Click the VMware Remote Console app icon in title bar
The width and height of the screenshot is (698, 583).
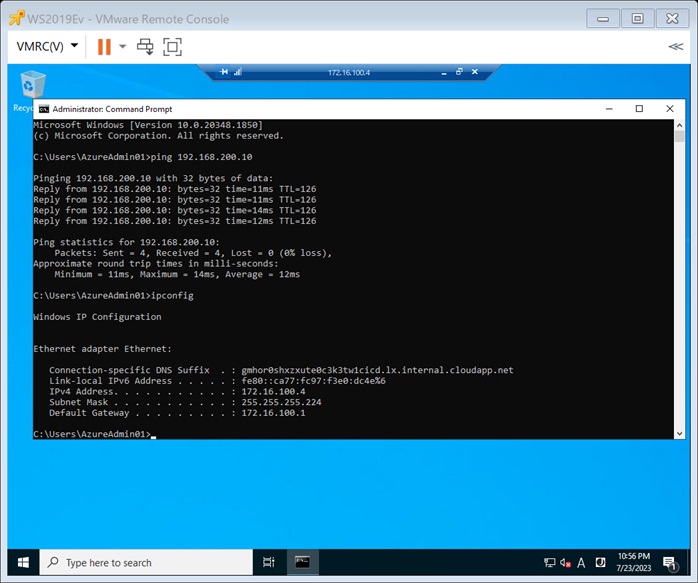pos(17,18)
